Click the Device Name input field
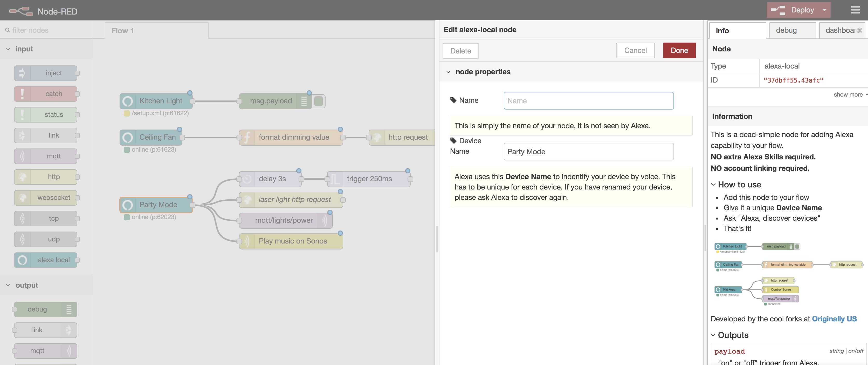Screen dimensions: 868x365 (x=588, y=151)
